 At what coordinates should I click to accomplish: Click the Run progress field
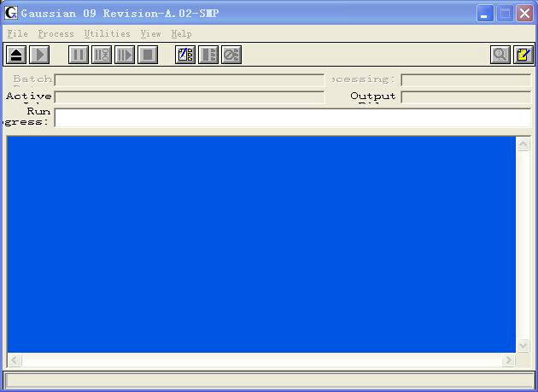tap(293, 118)
